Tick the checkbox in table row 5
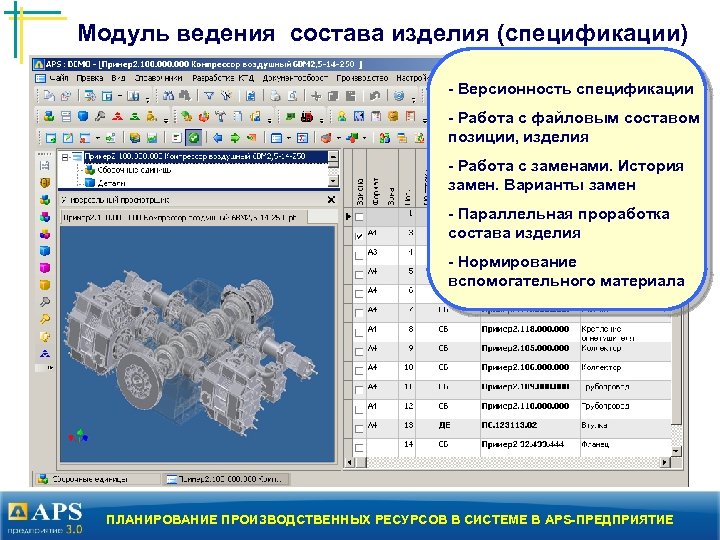This screenshot has width=720, height=540. click(359, 275)
